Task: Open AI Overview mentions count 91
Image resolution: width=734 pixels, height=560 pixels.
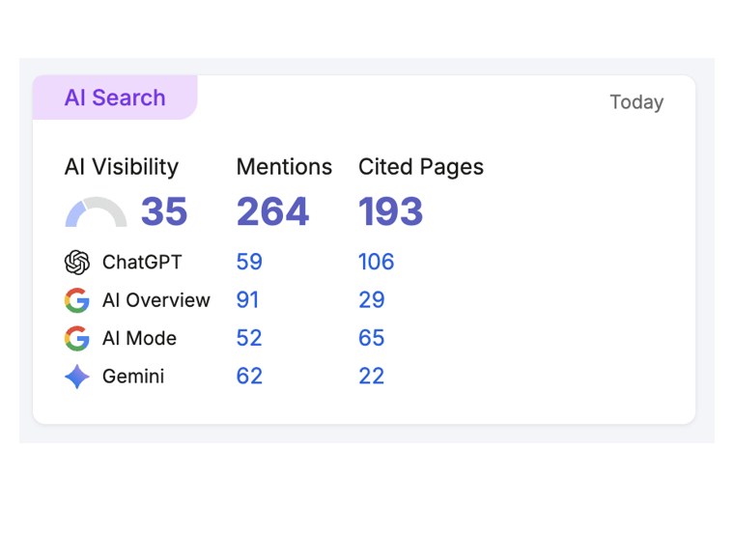Action: tap(247, 300)
